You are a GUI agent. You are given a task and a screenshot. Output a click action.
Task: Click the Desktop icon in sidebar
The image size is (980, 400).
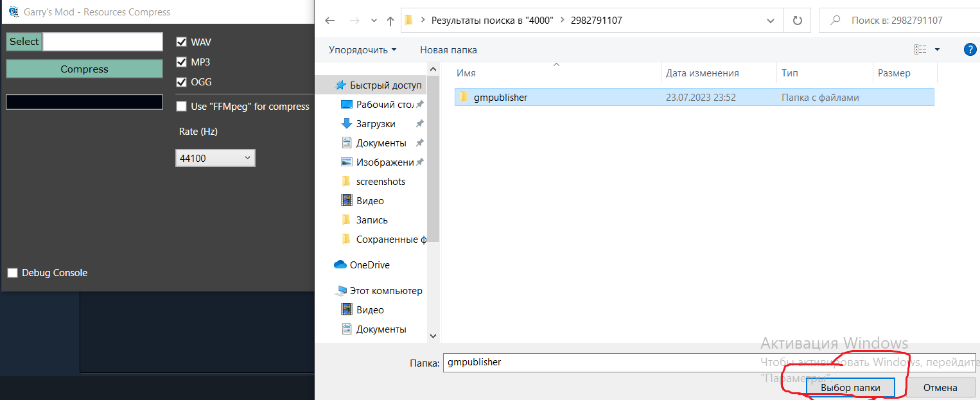[347, 105]
